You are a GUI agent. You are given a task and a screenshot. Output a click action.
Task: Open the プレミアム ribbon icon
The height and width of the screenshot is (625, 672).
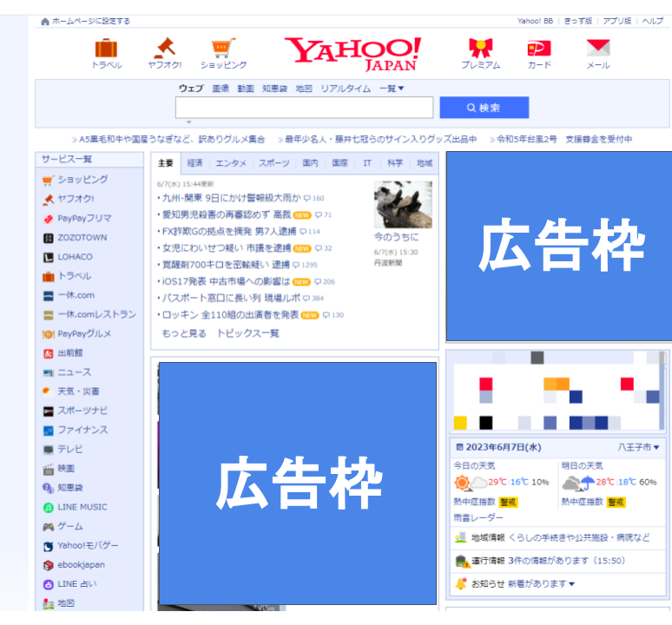pyautogui.click(x=480, y=48)
